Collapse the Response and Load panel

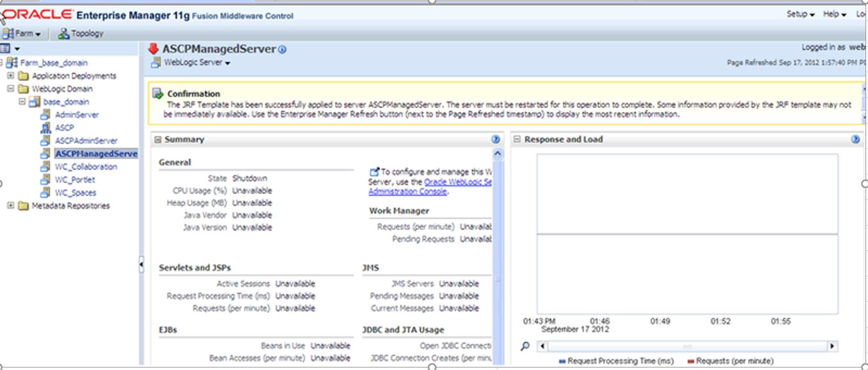517,140
